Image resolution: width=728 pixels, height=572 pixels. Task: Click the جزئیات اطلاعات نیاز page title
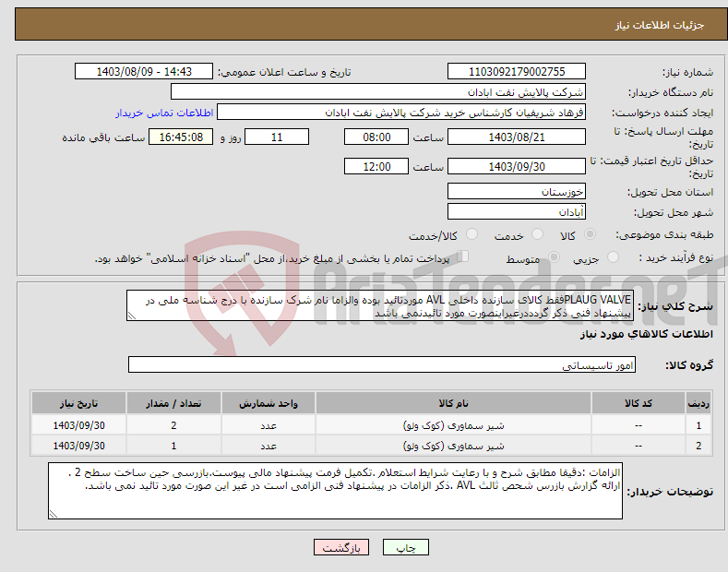coord(660,25)
